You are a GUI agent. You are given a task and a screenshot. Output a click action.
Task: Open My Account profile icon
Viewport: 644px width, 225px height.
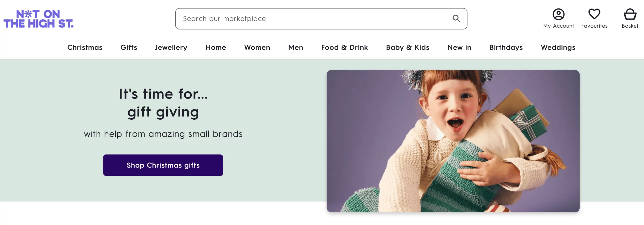click(x=558, y=14)
